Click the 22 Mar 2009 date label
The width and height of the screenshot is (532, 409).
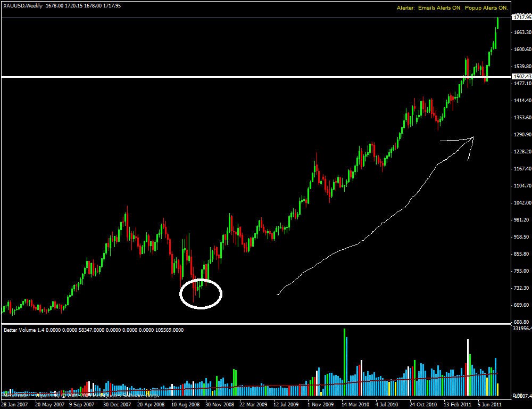[x=253, y=405]
